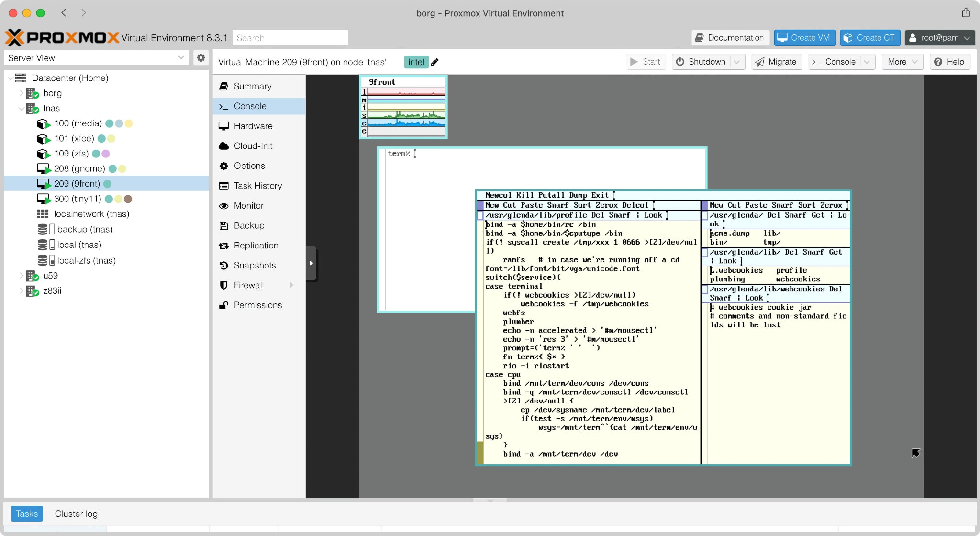Click the Replication panel icon
Image resolution: width=980 pixels, height=536 pixels.
(224, 245)
